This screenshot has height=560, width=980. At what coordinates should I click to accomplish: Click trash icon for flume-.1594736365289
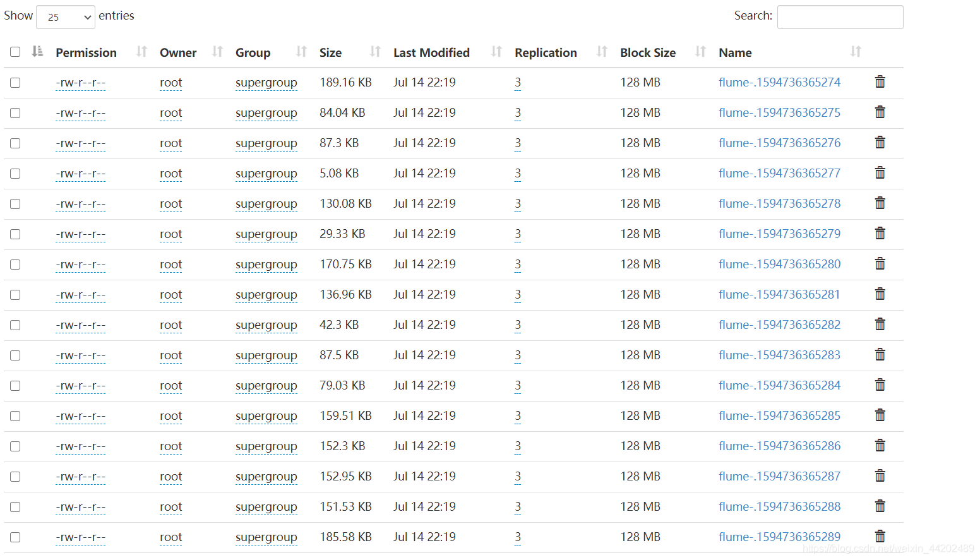pyautogui.click(x=880, y=536)
